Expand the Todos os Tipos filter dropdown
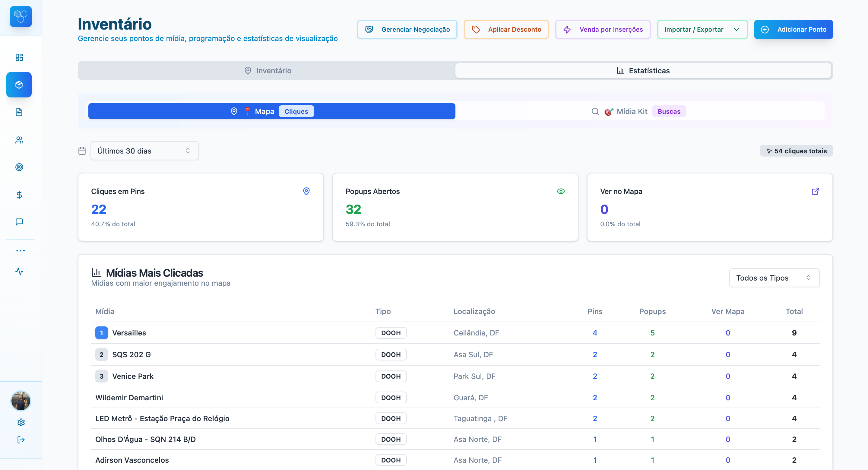This screenshot has height=470, width=868. click(x=774, y=278)
